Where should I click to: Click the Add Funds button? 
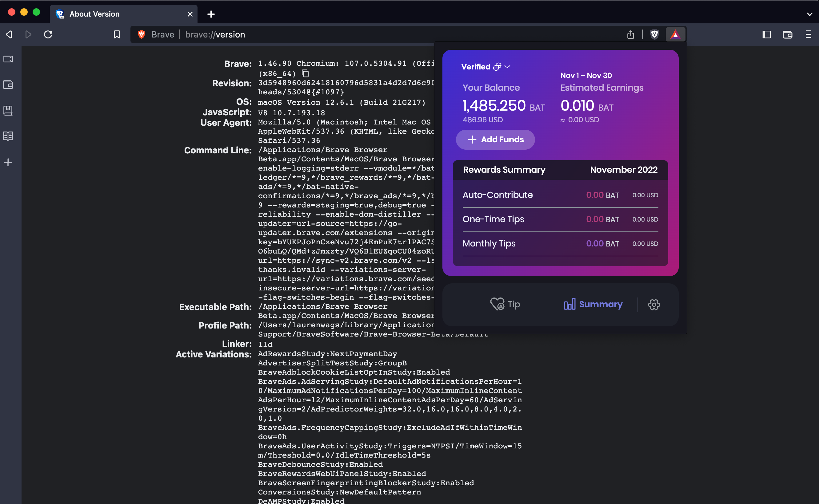pyautogui.click(x=495, y=140)
